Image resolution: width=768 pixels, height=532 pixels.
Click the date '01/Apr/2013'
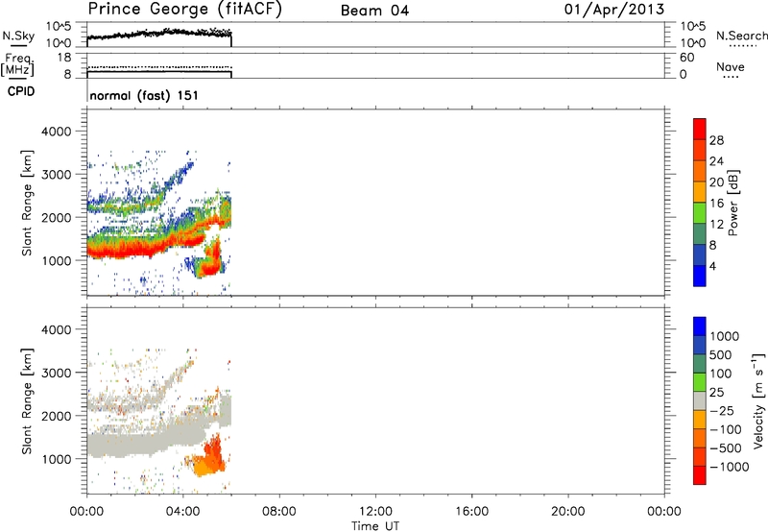click(x=614, y=10)
